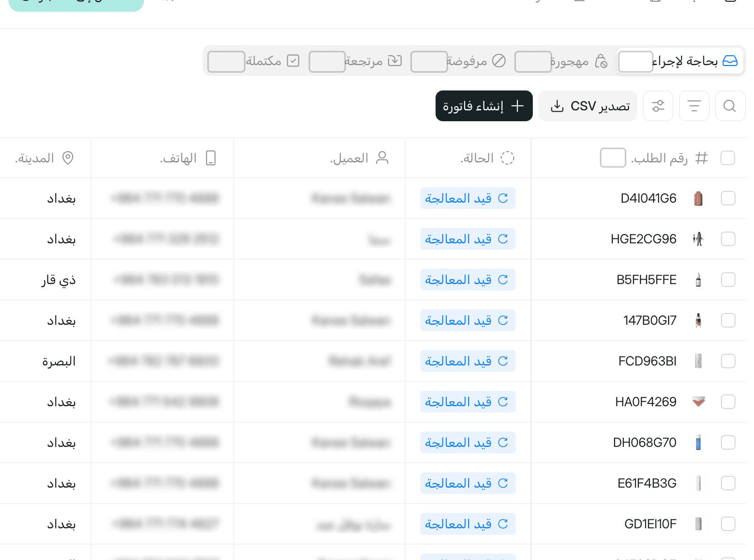Open the search icon button
Screen dimensions: 754x560
click(730, 106)
